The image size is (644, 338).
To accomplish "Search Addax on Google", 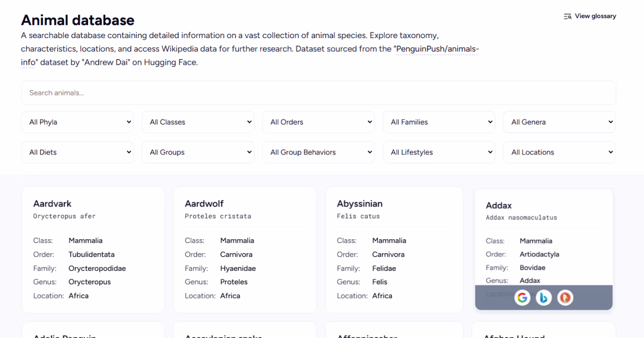I will [x=522, y=298].
